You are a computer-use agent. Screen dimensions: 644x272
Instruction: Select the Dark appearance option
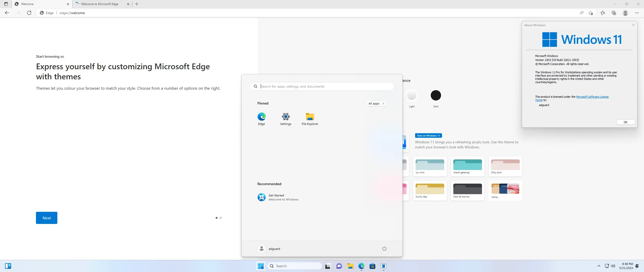tap(436, 95)
